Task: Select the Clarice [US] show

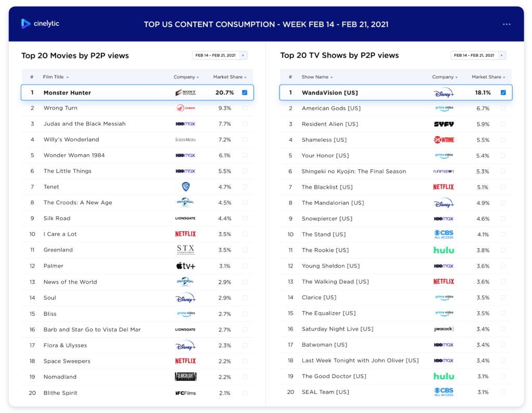Action: click(320, 297)
